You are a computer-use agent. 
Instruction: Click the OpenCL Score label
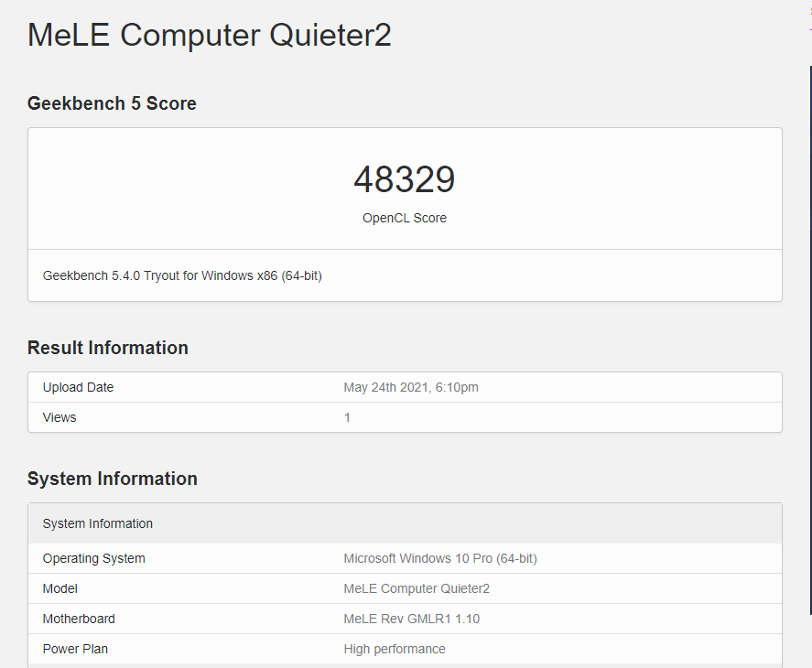[405, 218]
